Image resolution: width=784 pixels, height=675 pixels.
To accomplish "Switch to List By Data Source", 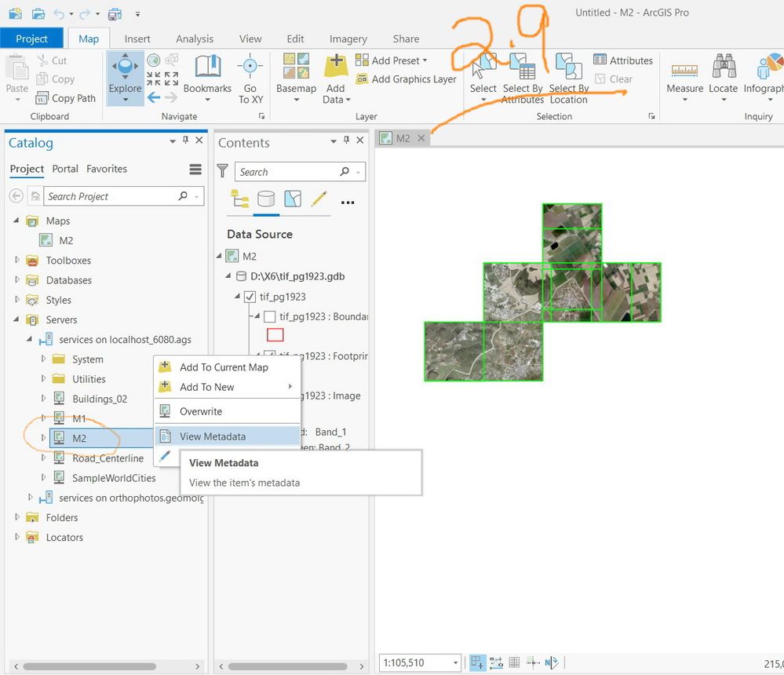I will click(x=266, y=199).
